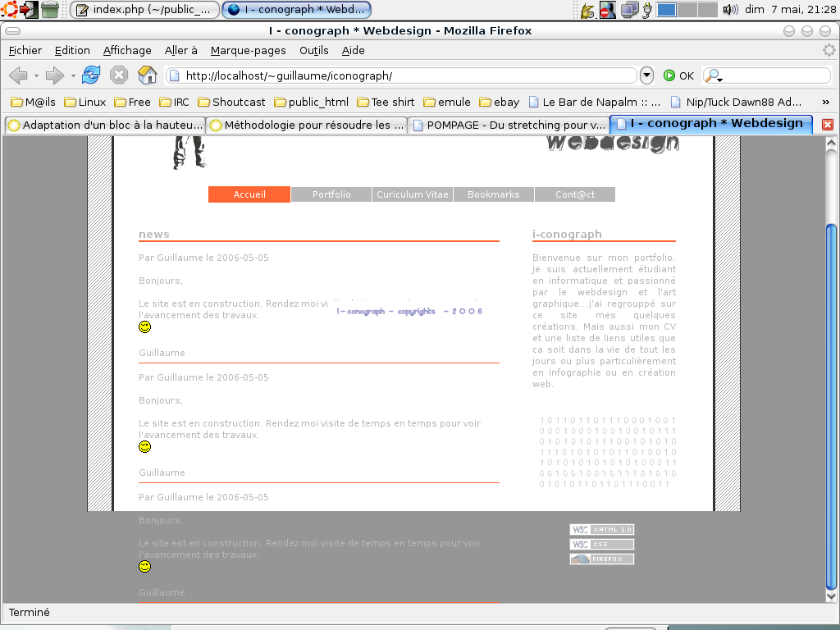
Task: Expand the URL bar history dropdown
Action: tap(646, 75)
